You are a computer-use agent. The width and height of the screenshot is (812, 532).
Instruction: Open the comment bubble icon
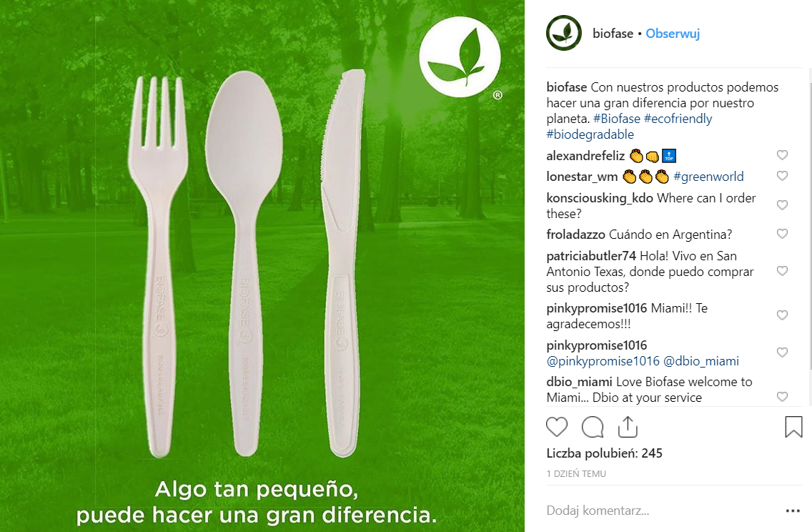click(593, 427)
